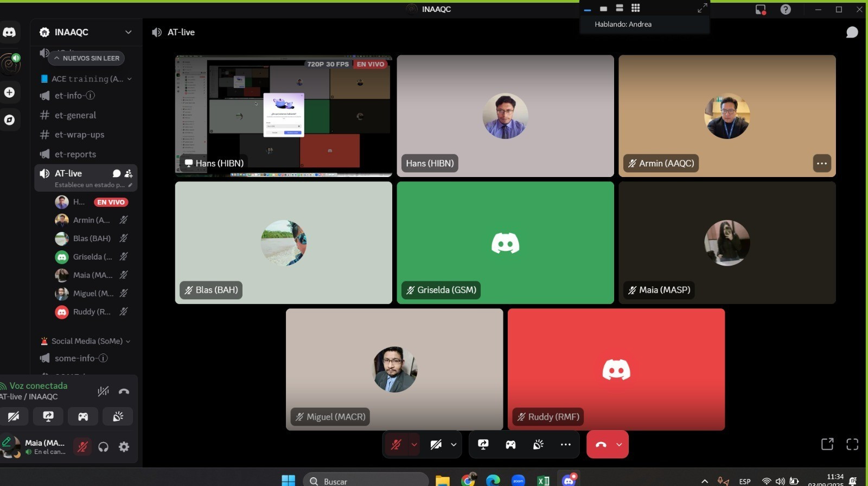
Task: Open Discord direct messages home icon
Action: [10, 32]
